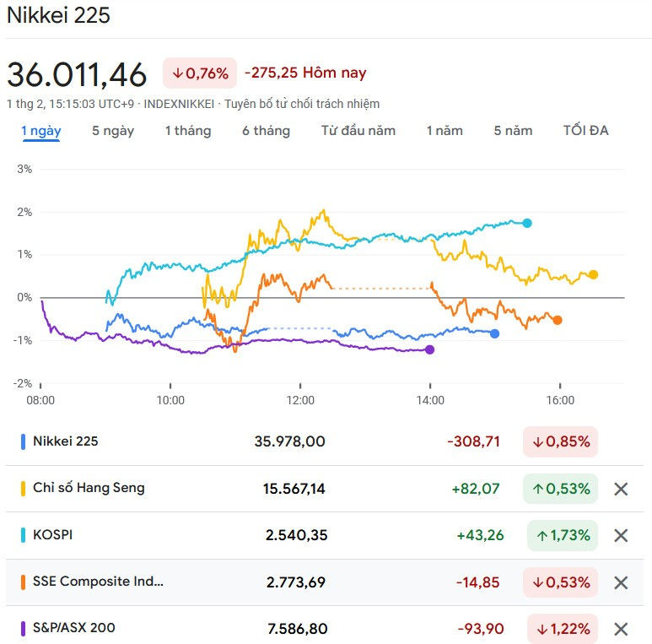Open the 5 năm chart view
This screenshot has height=644, width=652.
tap(513, 131)
